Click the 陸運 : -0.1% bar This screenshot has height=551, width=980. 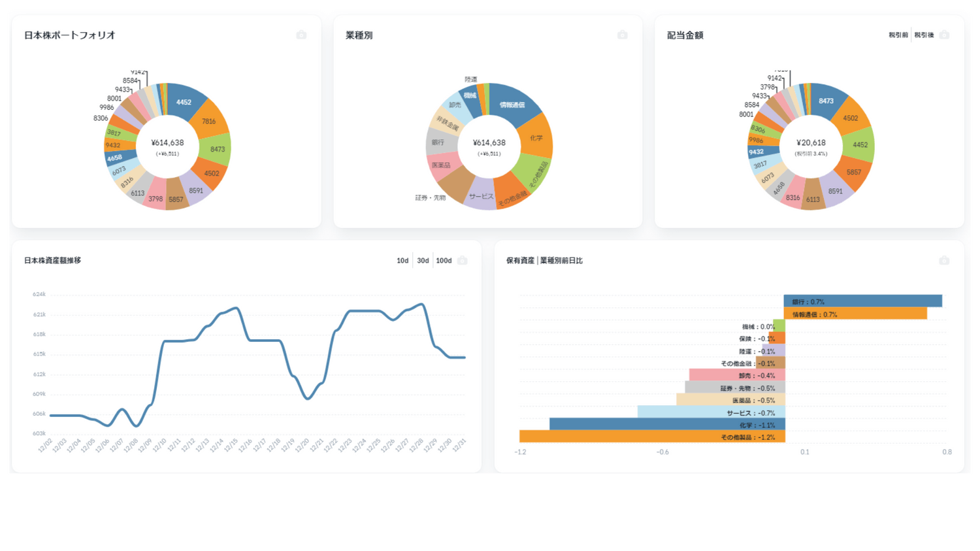point(774,350)
